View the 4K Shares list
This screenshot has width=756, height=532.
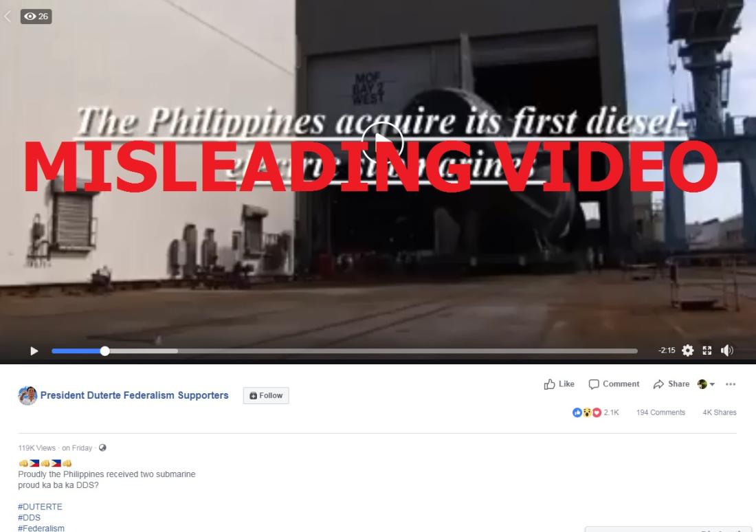720,412
